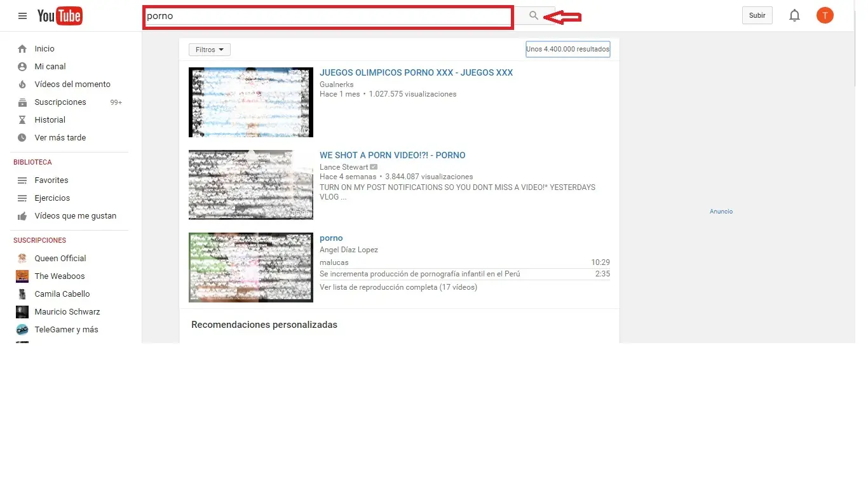
Task: Click the 99+ subscriptions badge
Action: coord(116,102)
